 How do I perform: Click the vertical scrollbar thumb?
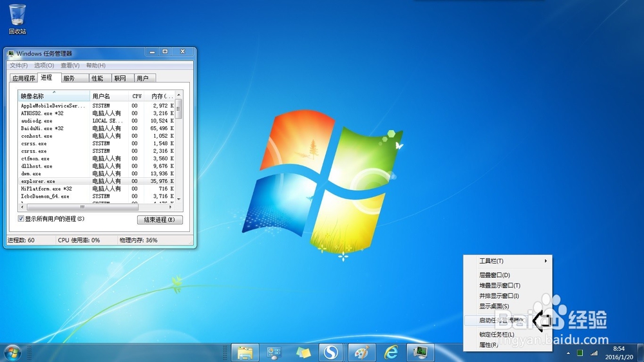[178, 109]
